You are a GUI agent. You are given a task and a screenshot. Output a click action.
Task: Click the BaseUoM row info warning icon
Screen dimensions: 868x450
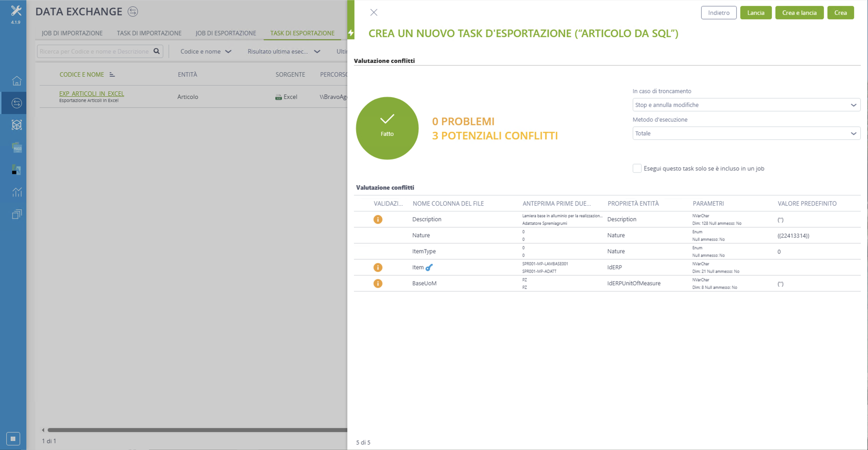(378, 283)
